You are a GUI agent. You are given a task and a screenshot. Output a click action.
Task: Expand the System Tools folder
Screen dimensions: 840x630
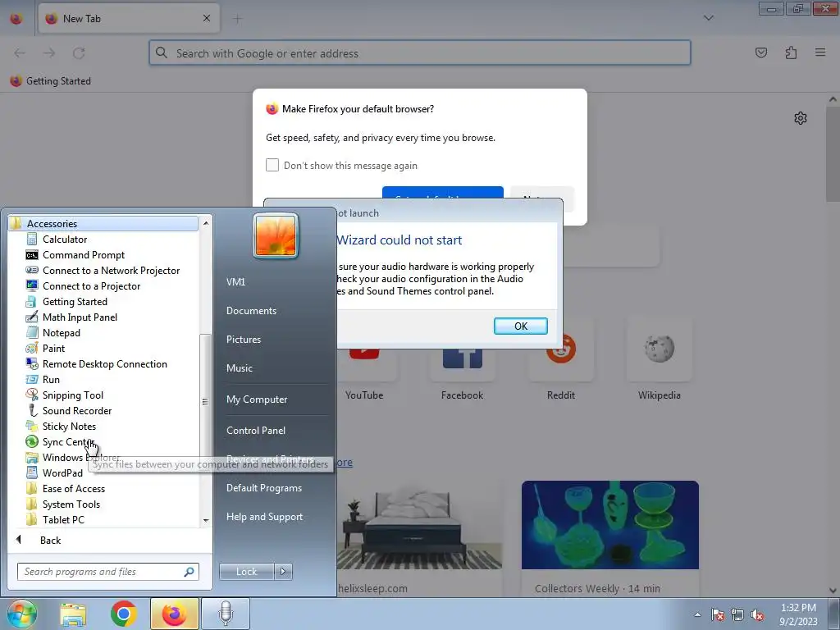tap(71, 504)
